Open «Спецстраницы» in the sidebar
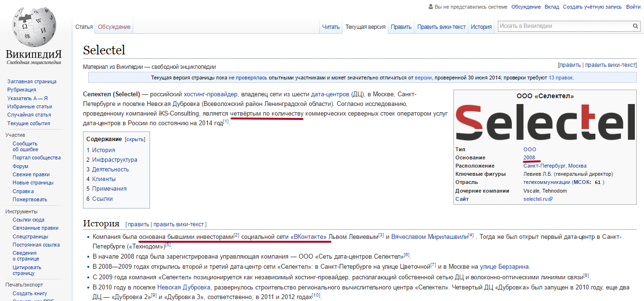Screen dimensions: 644x301 click(30, 236)
